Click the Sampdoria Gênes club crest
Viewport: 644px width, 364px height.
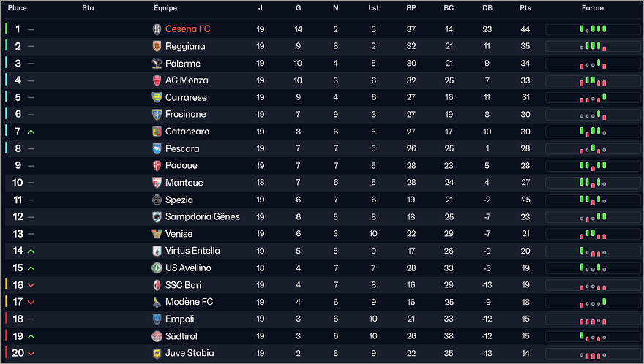[x=157, y=217]
